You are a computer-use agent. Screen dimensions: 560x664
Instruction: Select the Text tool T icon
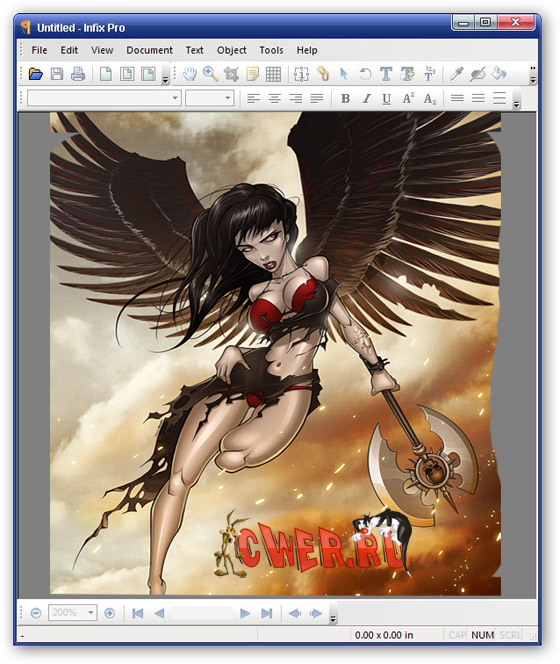tap(386, 74)
